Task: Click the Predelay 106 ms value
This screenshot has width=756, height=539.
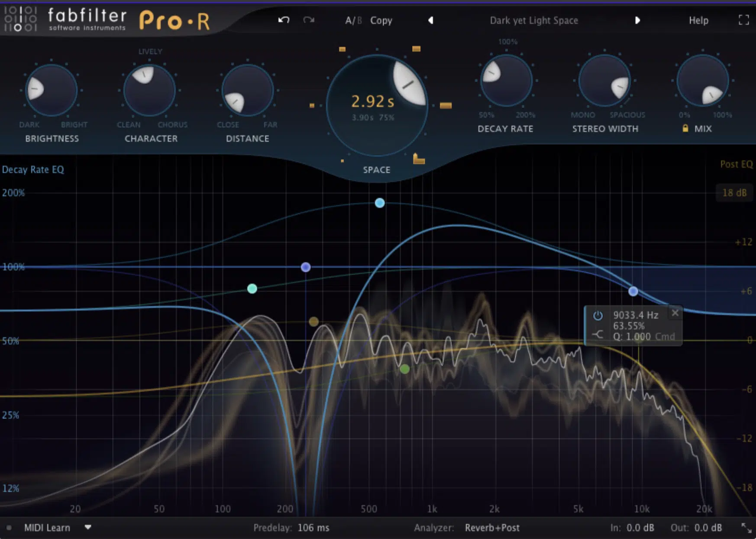Action: [313, 528]
